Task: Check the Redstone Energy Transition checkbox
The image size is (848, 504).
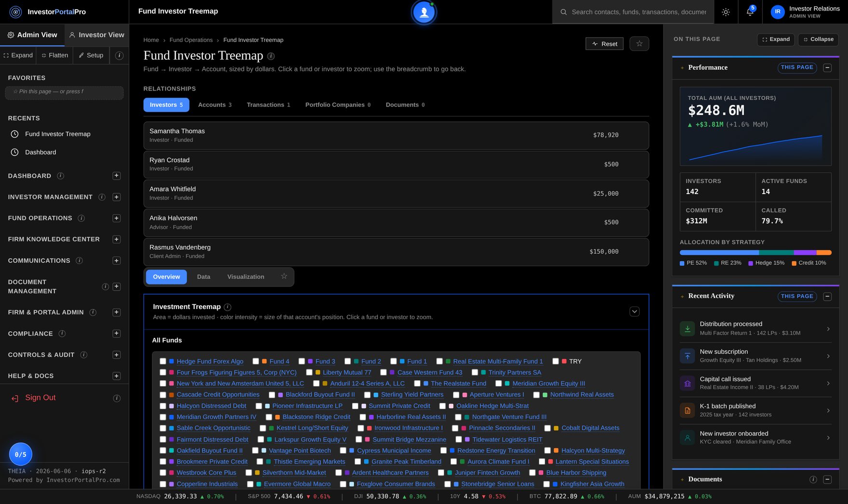Action: point(444,451)
